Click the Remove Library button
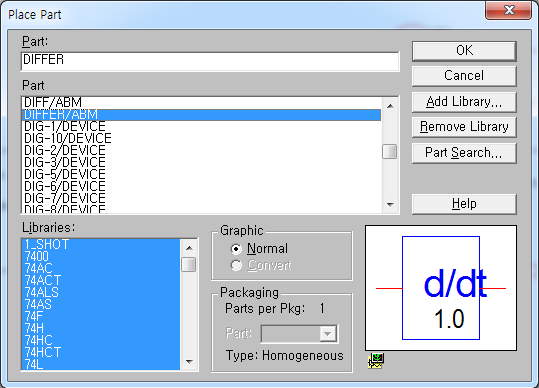The image size is (539, 388). (464, 127)
